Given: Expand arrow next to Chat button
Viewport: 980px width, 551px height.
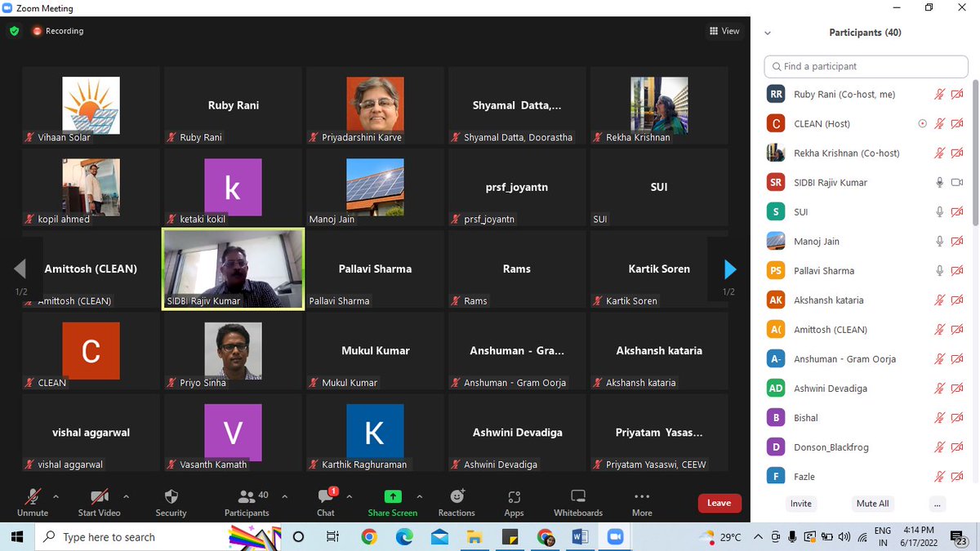Looking at the screenshot, I should [350, 496].
